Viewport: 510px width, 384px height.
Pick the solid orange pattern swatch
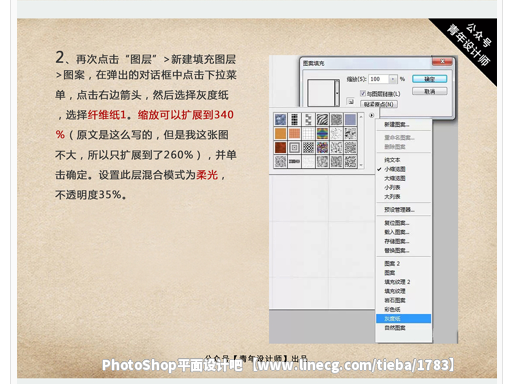(x=280, y=134)
